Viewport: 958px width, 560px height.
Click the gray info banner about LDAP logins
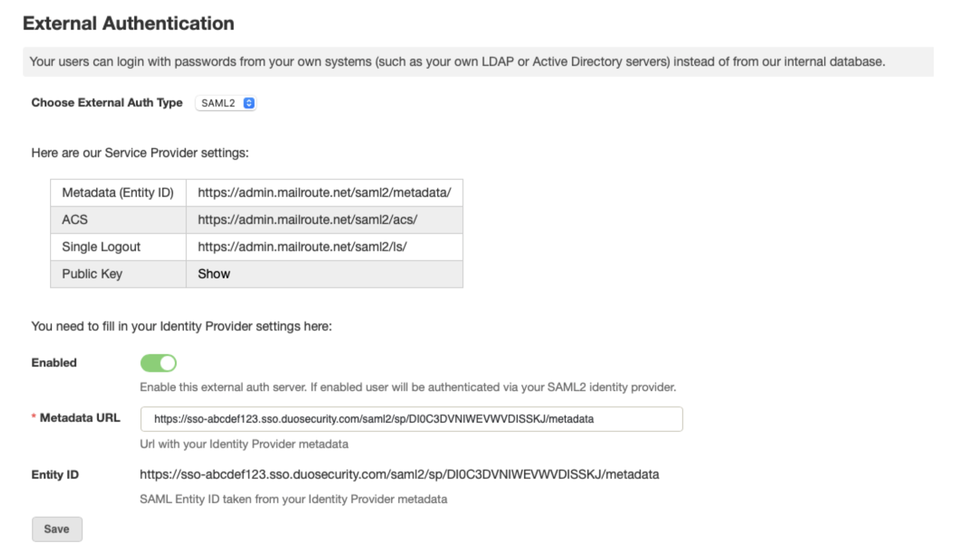[x=478, y=62]
